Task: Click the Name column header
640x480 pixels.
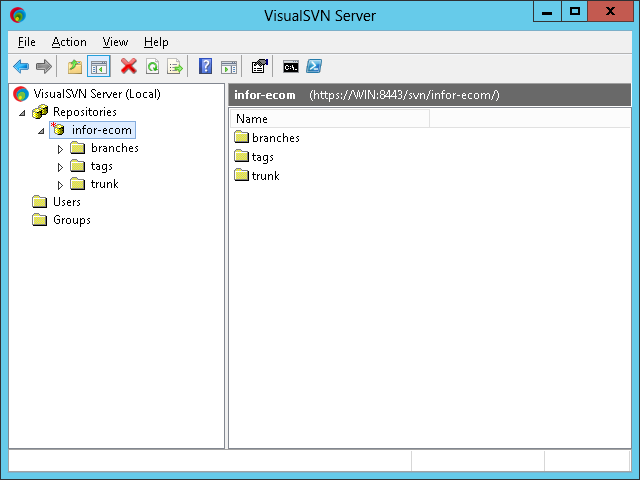Action: (x=328, y=119)
